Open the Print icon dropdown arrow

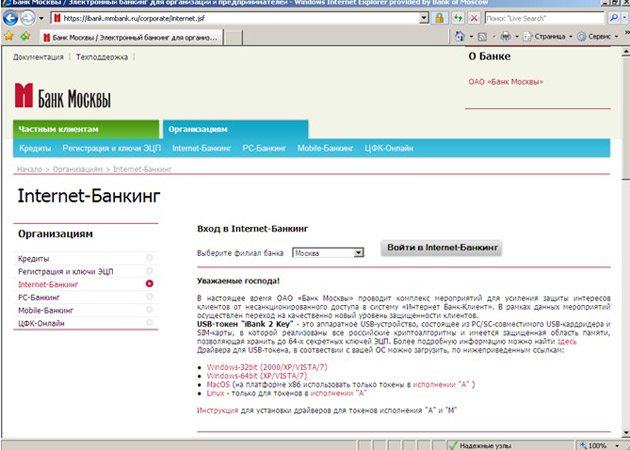click(516, 37)
